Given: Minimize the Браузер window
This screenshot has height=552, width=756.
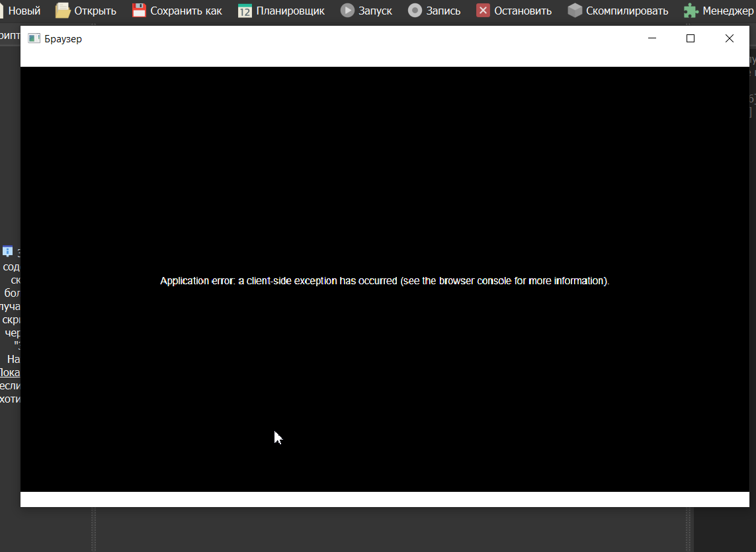Looking at the screenshot, I should tap(652, 38).
